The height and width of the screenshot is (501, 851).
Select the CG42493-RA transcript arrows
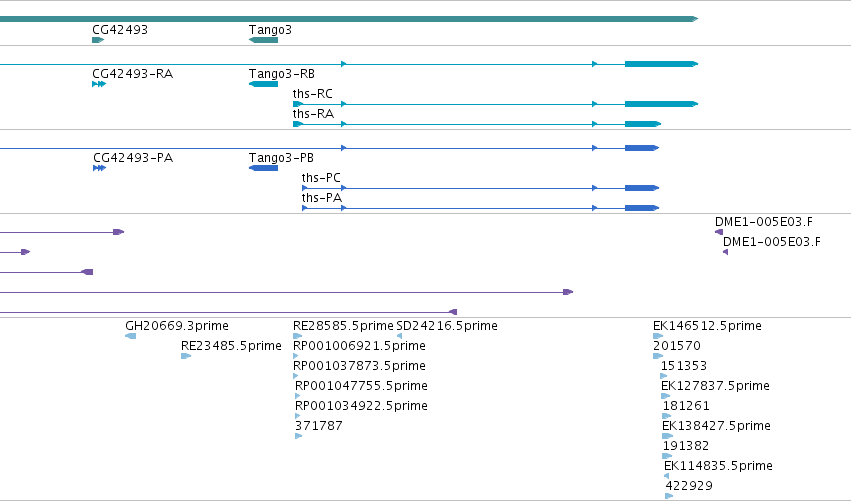click(99, 84)
